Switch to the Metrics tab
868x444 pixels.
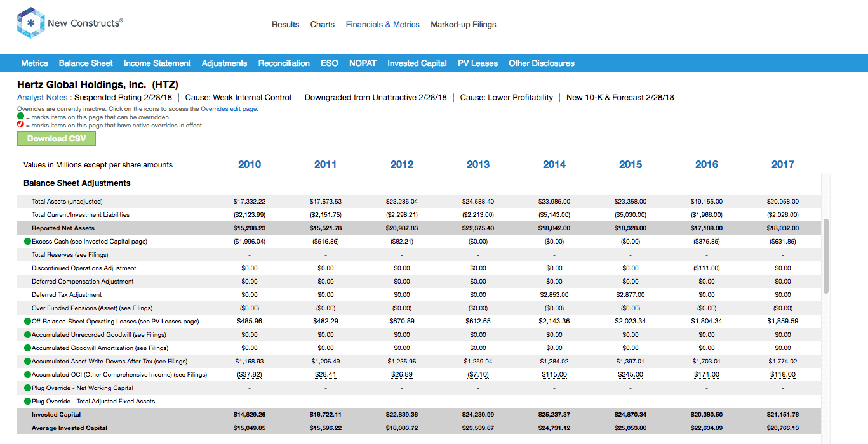click(x=34, y=63)
